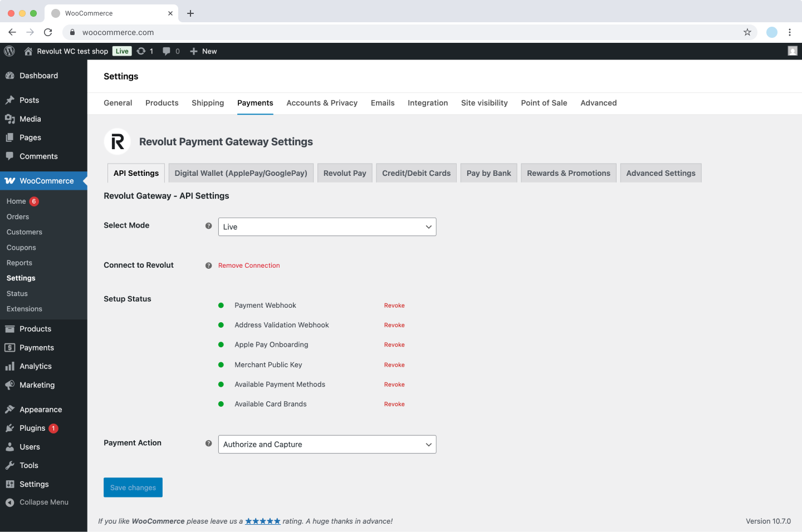
Task: Click the updates refresh icon in admin bar
Action: coord(141,51)
